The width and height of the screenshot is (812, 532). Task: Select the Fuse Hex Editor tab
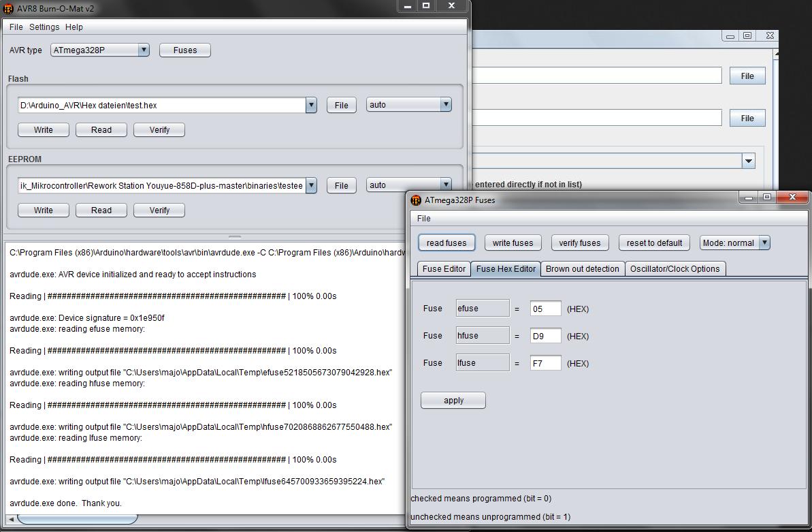pyautogui.click(x=506, y=268)
